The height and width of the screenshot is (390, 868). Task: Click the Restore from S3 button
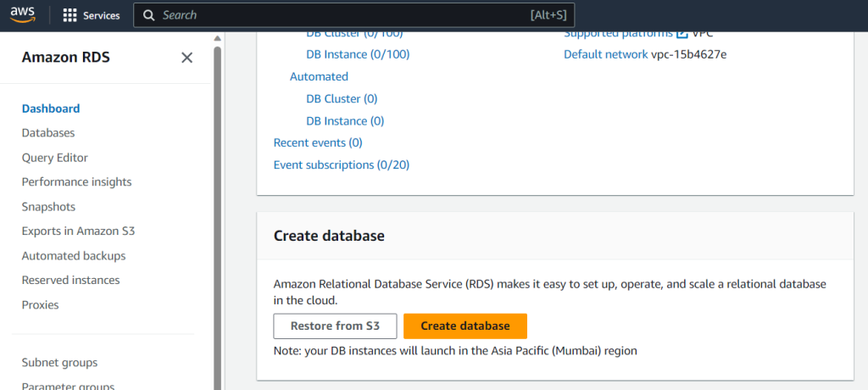pyautogui.click(x=335, y=326)
